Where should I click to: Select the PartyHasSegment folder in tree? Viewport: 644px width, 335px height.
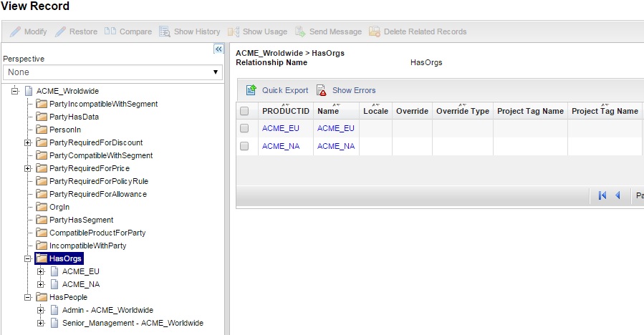coord(81,220)
